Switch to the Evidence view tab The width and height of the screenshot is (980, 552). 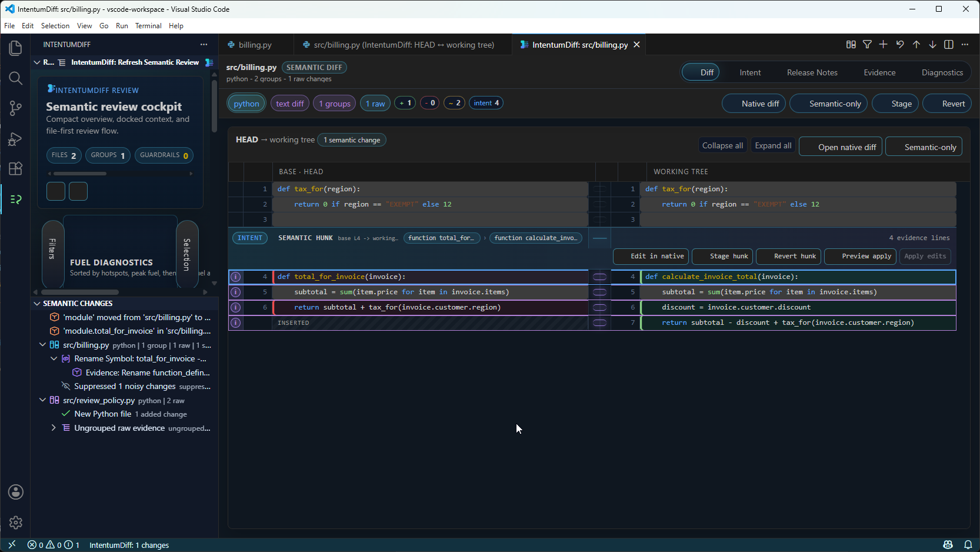click(x=879, y=72)
